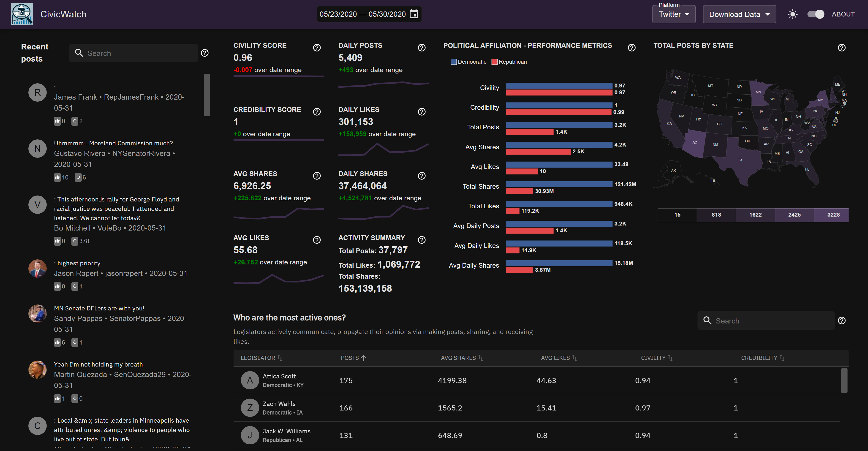Open Daily Posts help icon
The image size is (868, 451).
[x=422, y=47]
